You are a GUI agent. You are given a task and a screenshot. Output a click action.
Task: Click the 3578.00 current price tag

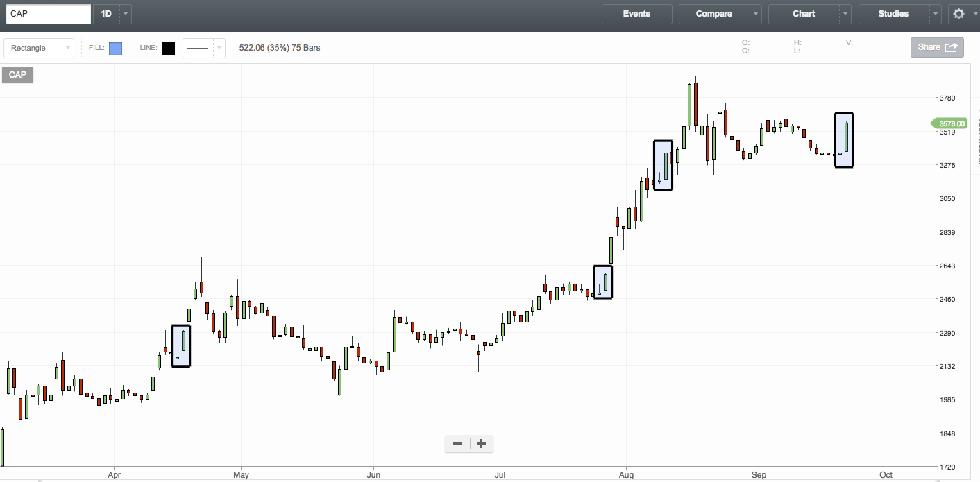pos(948,123)
